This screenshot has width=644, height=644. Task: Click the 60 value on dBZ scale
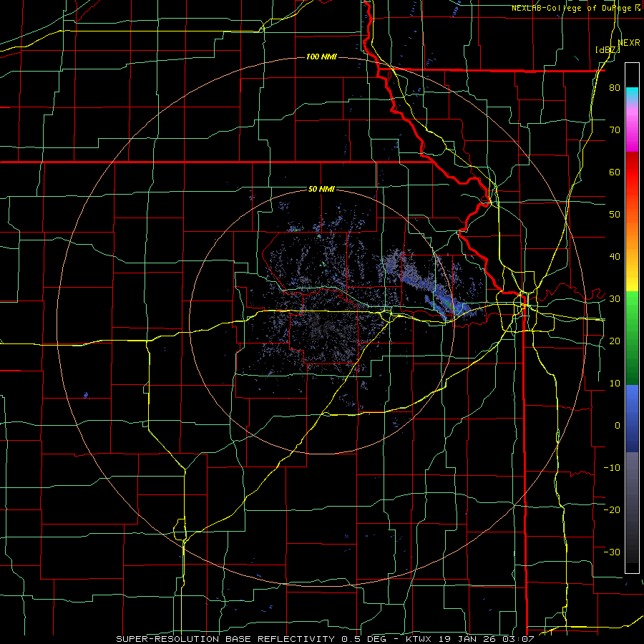point(615,172)
